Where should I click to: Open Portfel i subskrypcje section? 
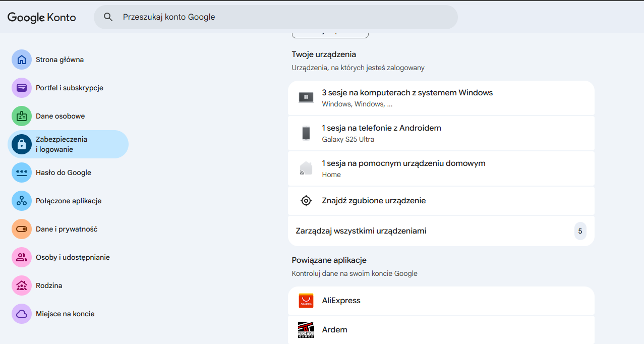[x=70, y=88]
